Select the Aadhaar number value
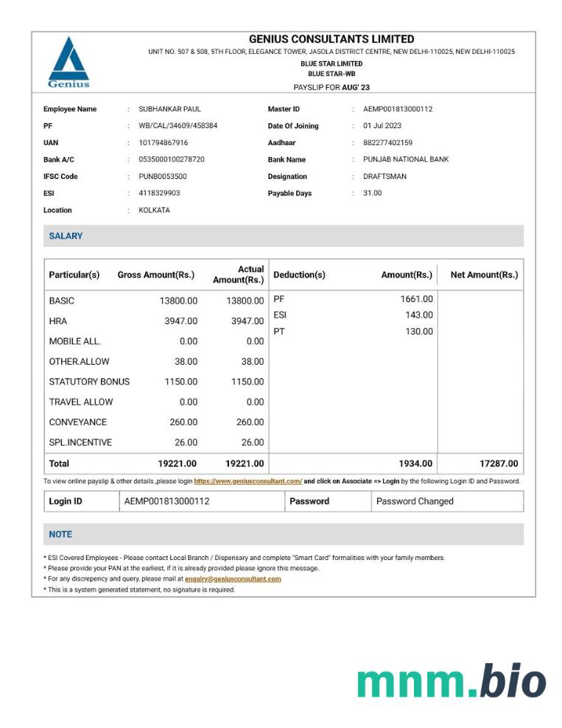 tap(387, 143)
